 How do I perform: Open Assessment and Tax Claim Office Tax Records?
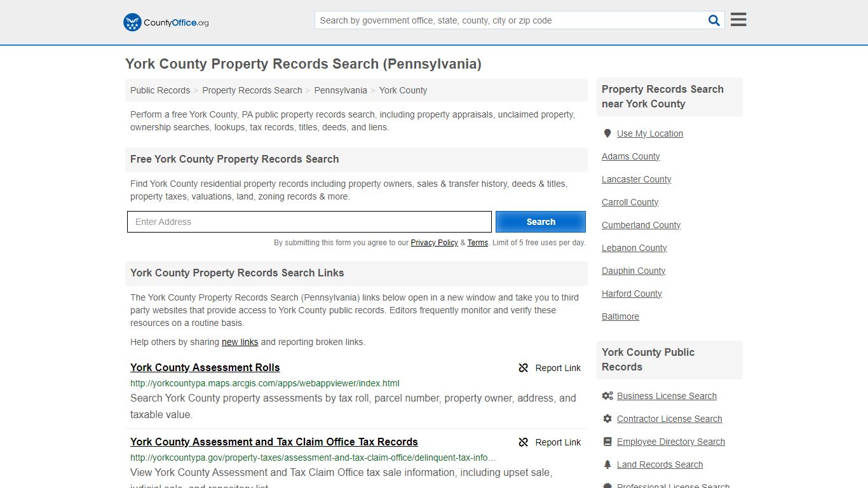click(274, 442)
